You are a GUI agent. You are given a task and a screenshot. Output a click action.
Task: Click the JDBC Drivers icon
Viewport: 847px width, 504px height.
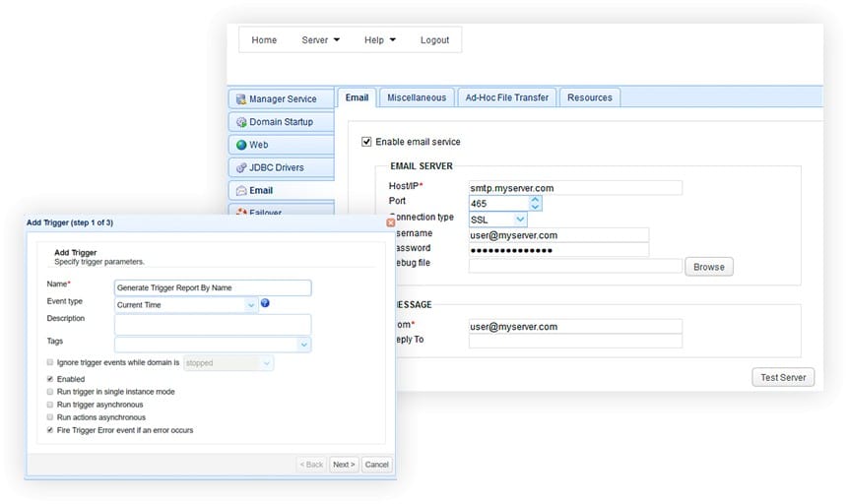coord(241,167)
